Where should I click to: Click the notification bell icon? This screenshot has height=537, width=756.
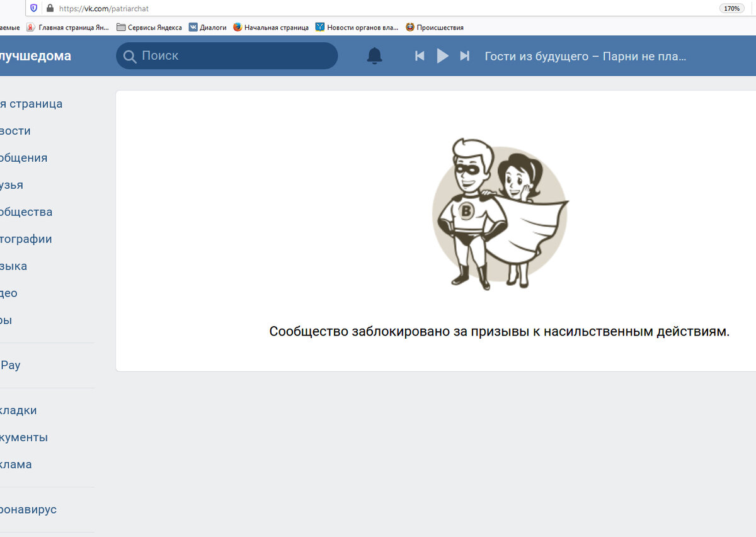pyautogui.click(x=375, y=55)
